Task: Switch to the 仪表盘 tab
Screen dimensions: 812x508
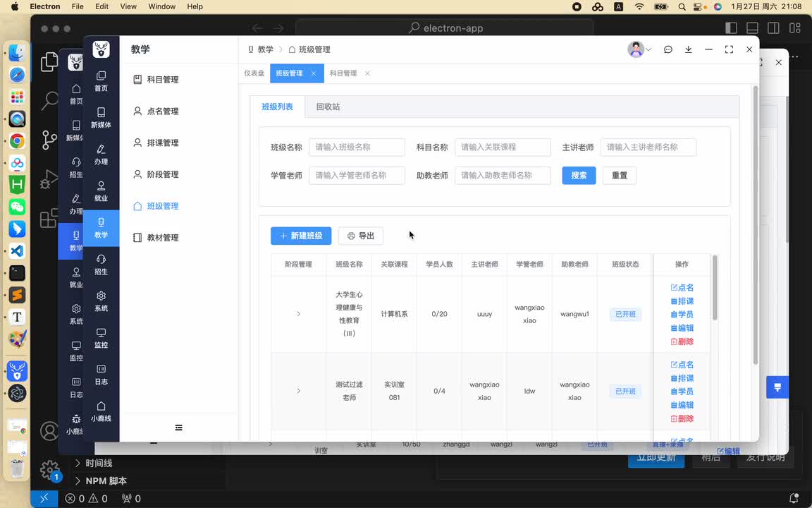Action: pos(254,73)
